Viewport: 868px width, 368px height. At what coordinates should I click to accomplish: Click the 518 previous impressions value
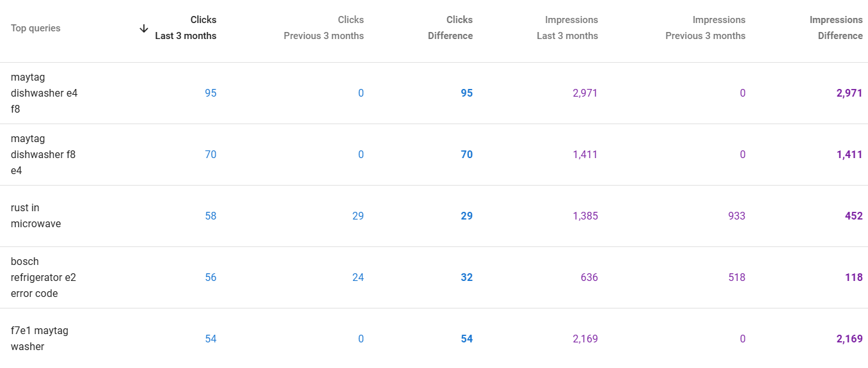pyautogui.click(x=737, y=278)
